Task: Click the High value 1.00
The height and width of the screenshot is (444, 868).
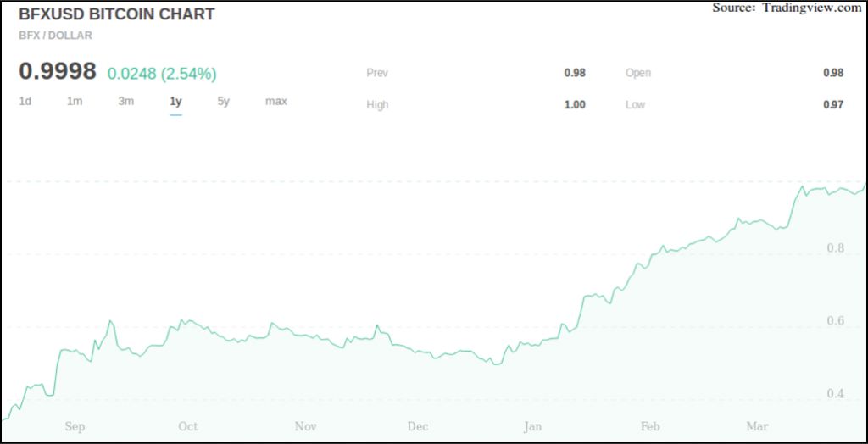Action: click(575, 105)
